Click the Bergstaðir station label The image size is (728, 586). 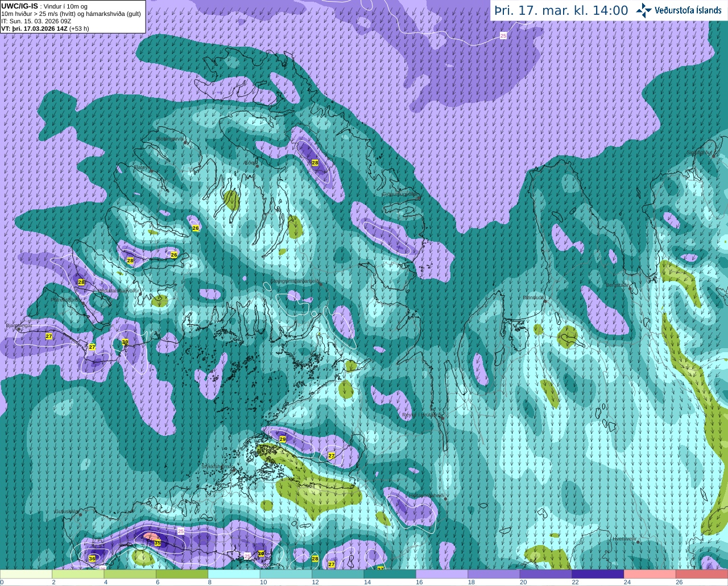618,285
